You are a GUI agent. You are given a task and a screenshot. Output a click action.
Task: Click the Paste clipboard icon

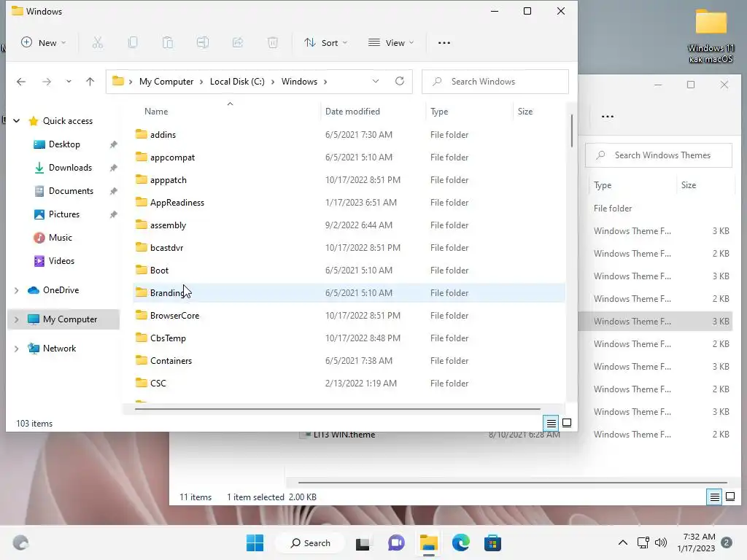[x=168, y=43]
